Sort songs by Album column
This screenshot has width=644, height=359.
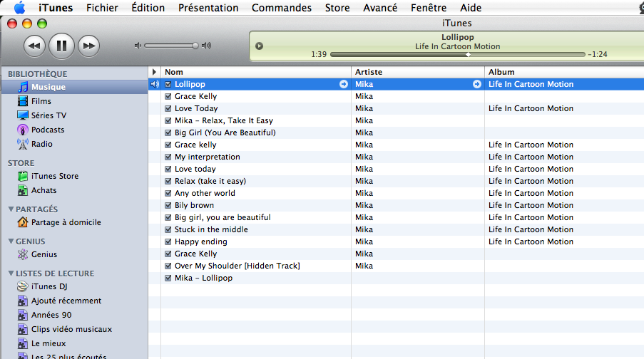click(564, 72)
